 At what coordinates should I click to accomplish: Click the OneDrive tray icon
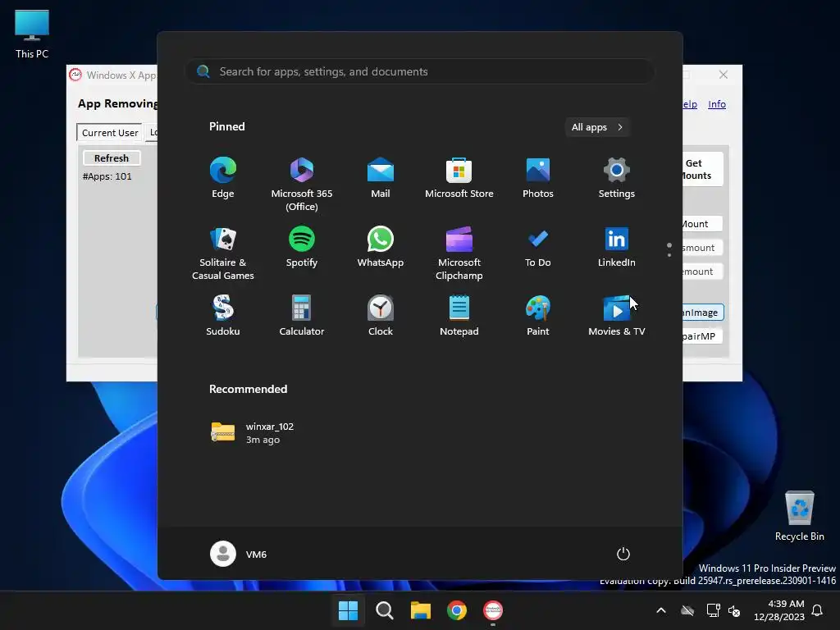[x=687, y=610]
